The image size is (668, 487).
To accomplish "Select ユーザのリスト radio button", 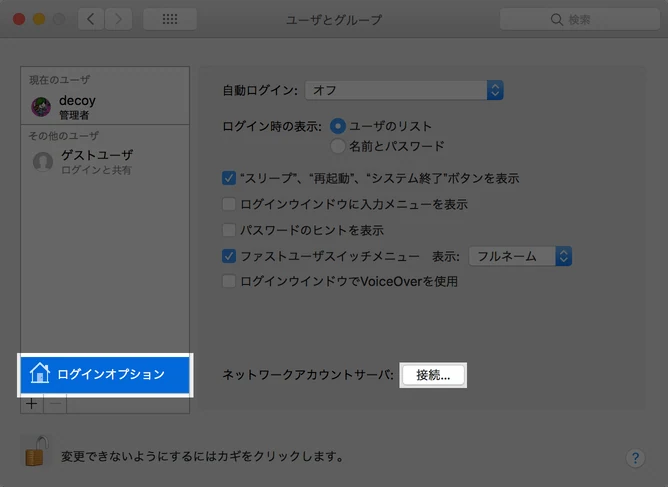I will 337,126.
